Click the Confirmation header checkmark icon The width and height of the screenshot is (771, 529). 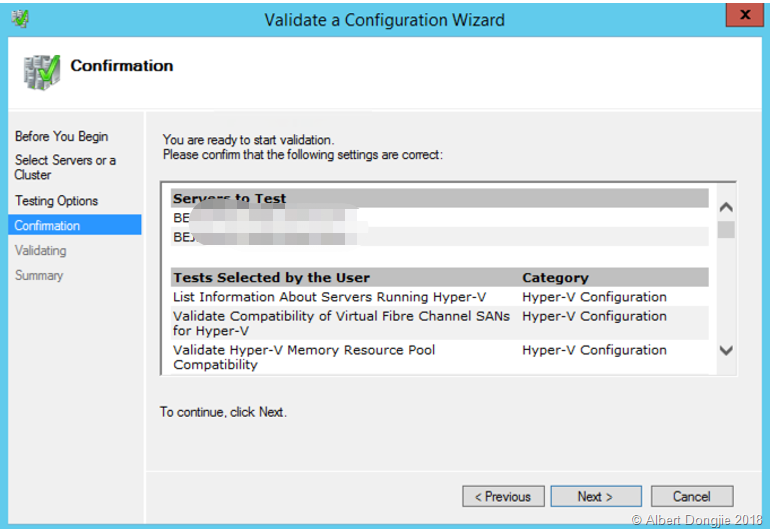(x=39, y=73)
